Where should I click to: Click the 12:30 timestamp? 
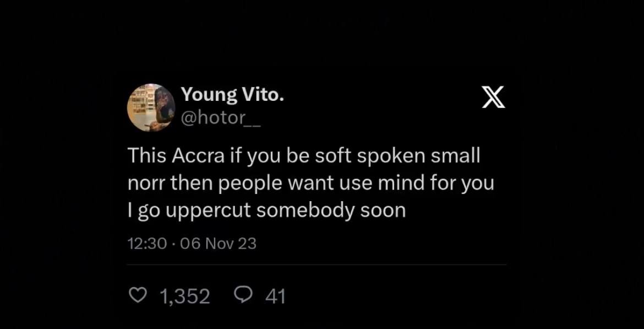coord(147,243)
